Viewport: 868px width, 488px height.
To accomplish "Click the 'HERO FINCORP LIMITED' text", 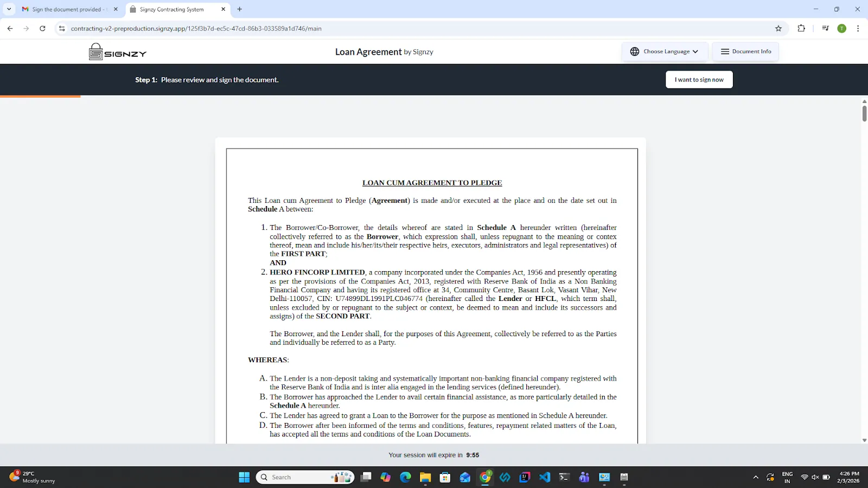I will [x=317, y=272].
